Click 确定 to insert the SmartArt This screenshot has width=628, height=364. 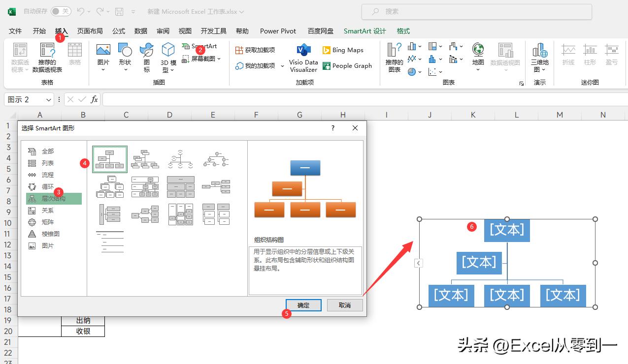(x=303, y=305)
